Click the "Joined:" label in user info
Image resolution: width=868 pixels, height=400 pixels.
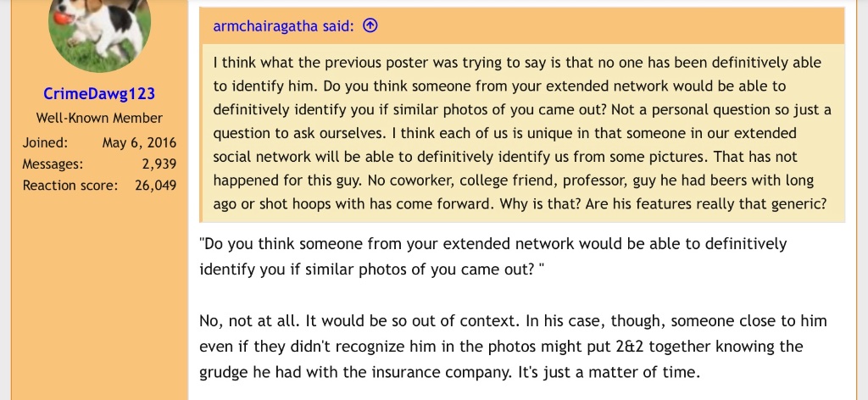(x=45, y=142)
